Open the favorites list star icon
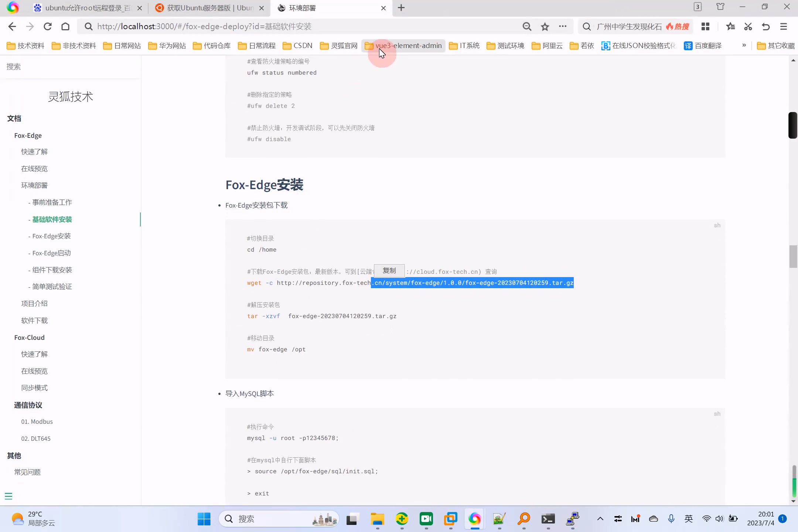798x532 pixels. click(730, 27)
